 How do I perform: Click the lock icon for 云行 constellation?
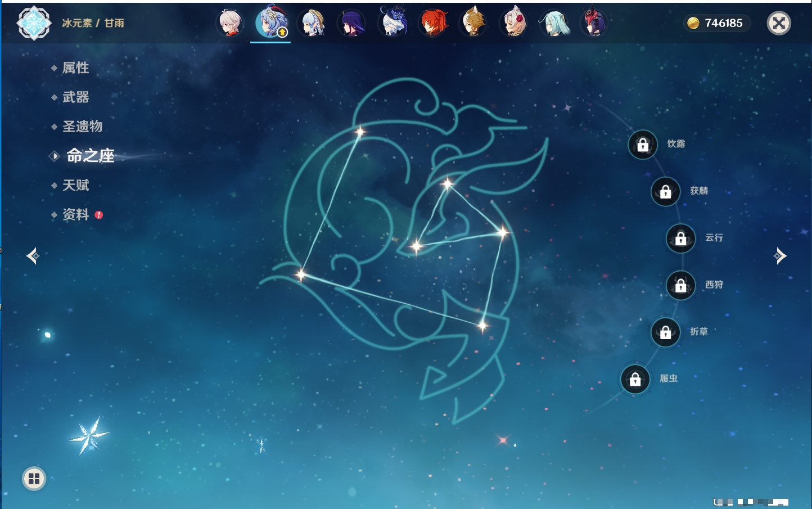pyautogui.click(x=681, y=238)
